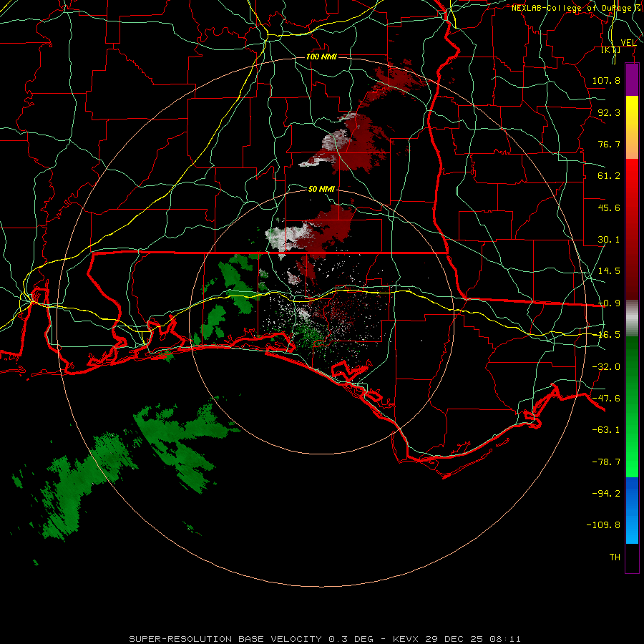The image size is (644, 644).
Task: Click the 'SUPER-RESOLUTION BASE VELOCITY' caption text
Action: pyautogui.click(x=225, y=639)
